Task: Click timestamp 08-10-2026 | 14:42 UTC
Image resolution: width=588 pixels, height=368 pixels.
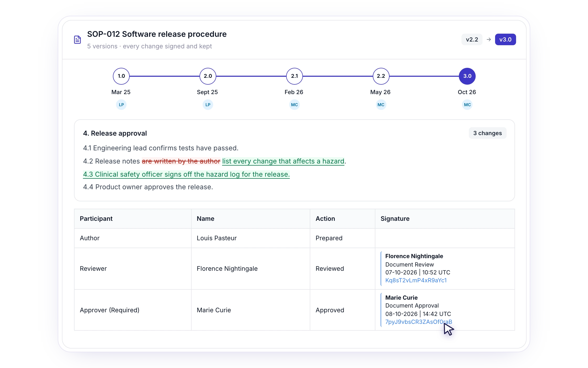Action: point(418,314)
